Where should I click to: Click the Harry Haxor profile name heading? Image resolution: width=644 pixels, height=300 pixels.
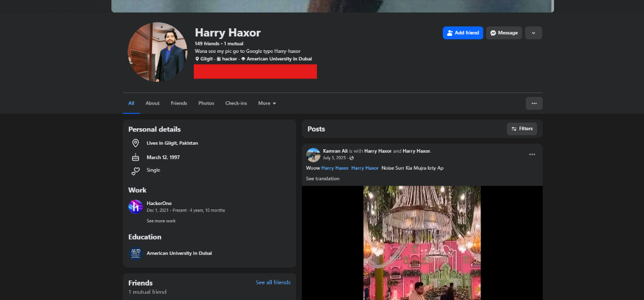click(228, 33)
